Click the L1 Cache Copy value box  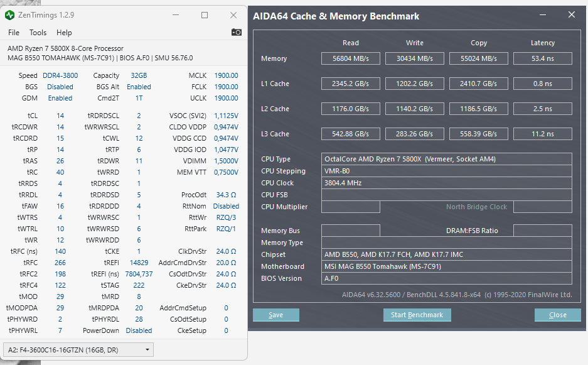[x=479, y=84]
